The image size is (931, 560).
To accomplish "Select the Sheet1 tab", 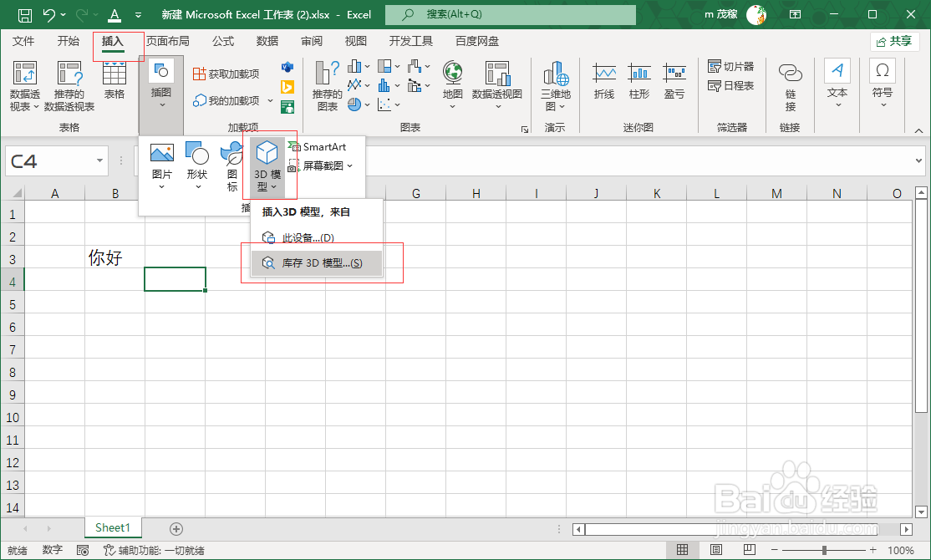I will (112, 527).
